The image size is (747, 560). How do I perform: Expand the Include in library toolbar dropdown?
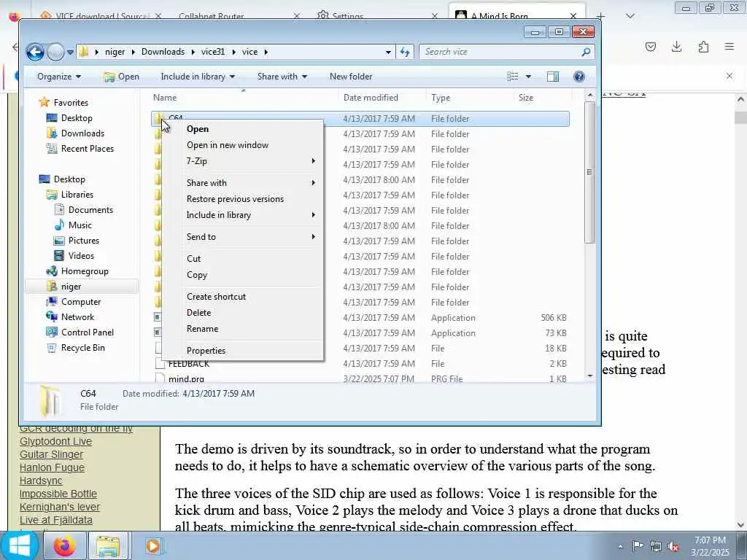click(x=198, y=77)
